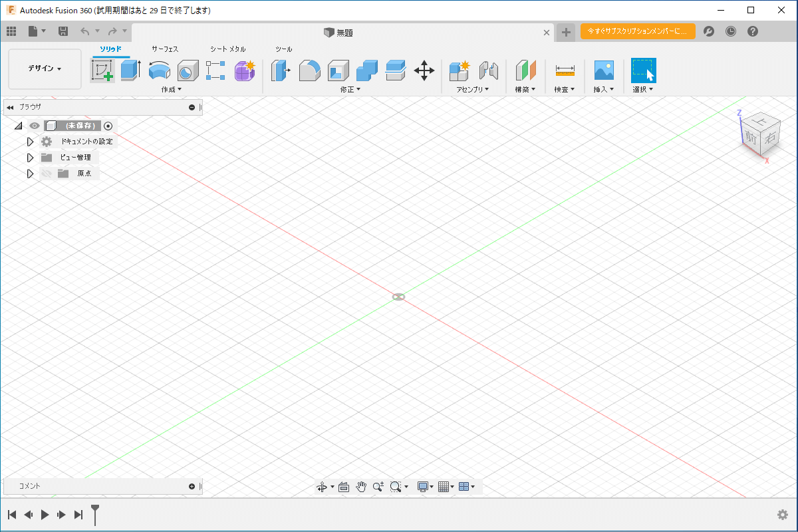Select the Rectangular Pattern tool

pyautogui.click(x=216, y=70)
